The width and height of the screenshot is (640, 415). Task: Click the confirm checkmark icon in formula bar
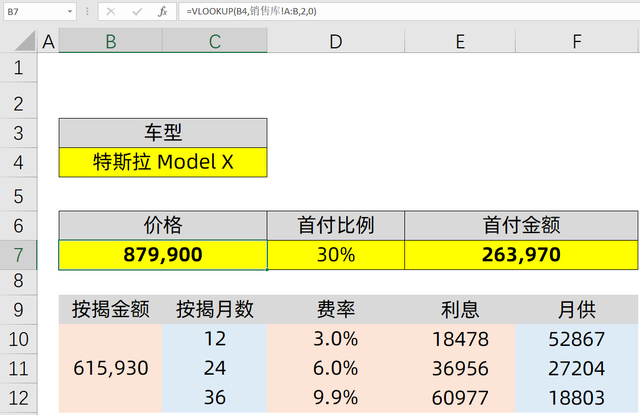click(137, 11)
